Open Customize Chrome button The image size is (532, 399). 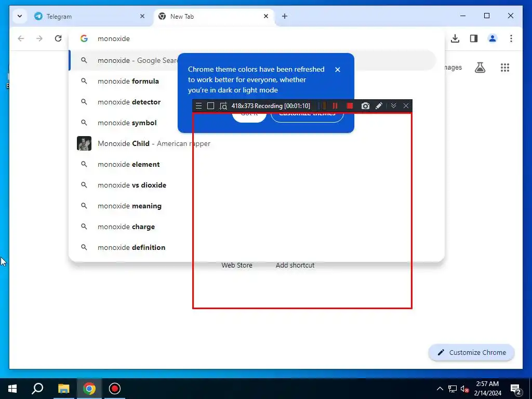click(x=472, y=353)
